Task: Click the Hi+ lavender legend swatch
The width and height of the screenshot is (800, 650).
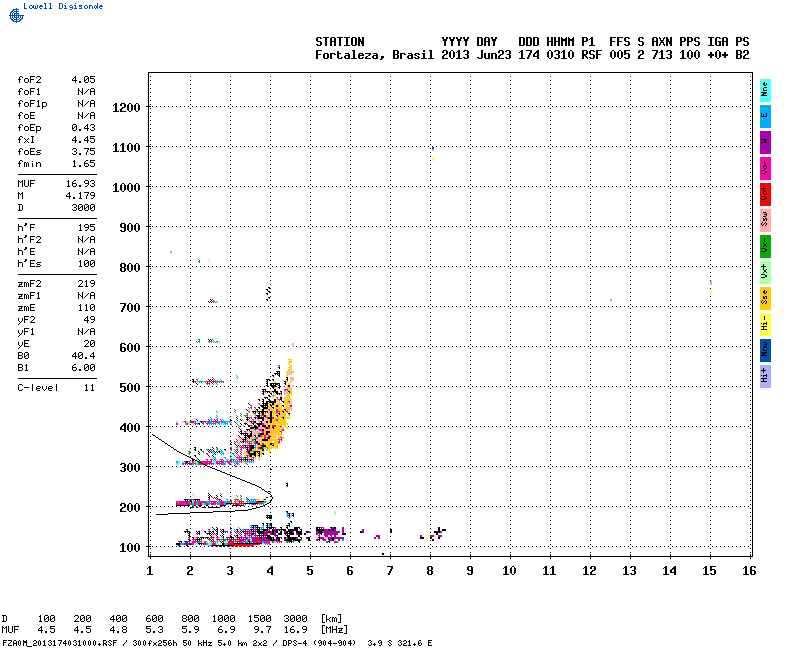Action: tap(765, 377)
